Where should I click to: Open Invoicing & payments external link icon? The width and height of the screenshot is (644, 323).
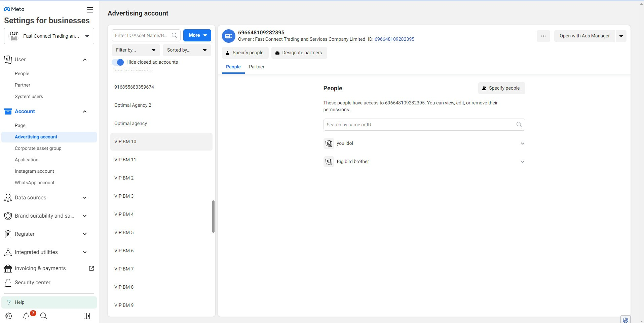pyautogui.click(x=91, y=268)
